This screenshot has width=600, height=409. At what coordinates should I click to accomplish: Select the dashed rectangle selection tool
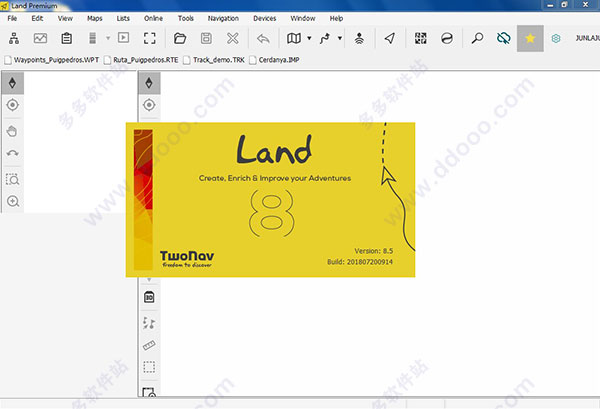149,367
